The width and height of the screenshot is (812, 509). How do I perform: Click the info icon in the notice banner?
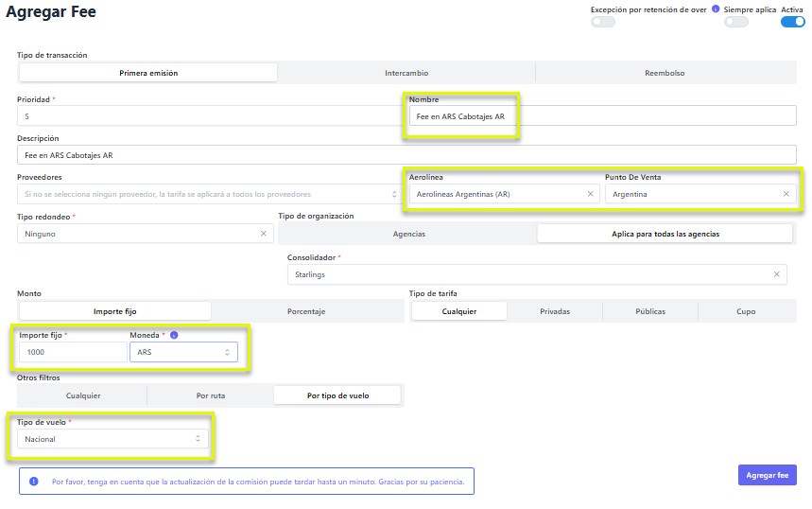pos(34,482)
